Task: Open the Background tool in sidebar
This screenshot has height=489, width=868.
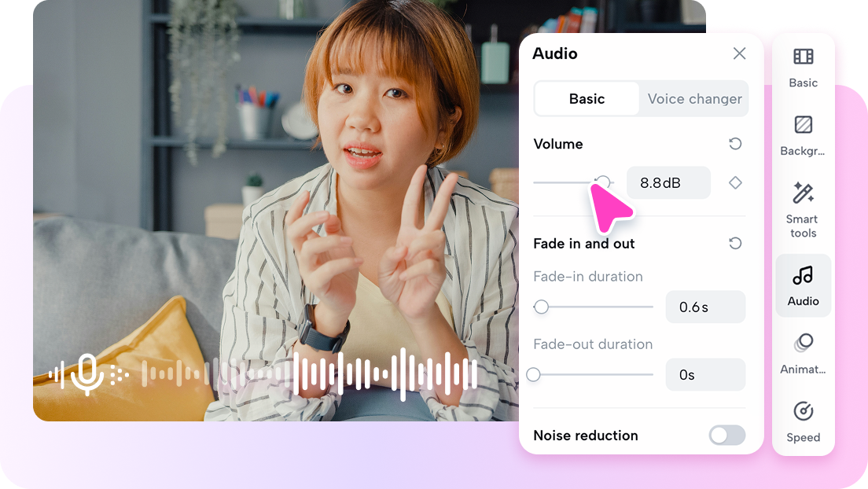Action: click(x=804, y=136)
